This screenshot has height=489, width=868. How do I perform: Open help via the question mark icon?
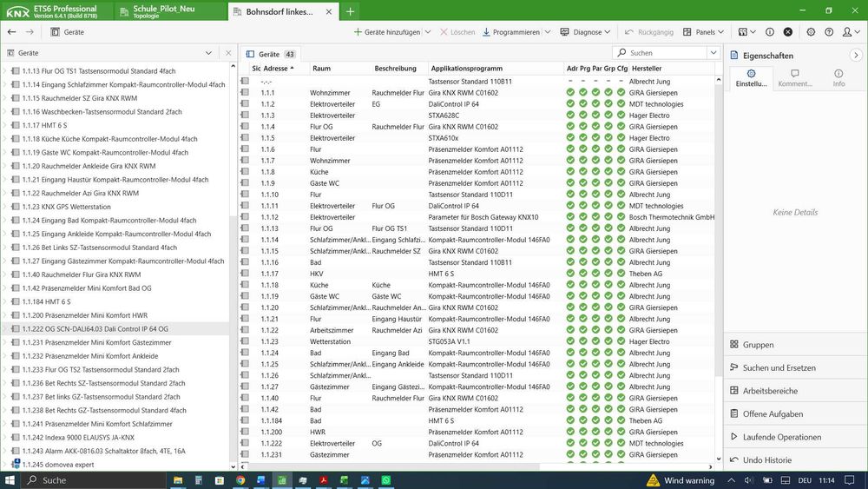pos(829,32)
